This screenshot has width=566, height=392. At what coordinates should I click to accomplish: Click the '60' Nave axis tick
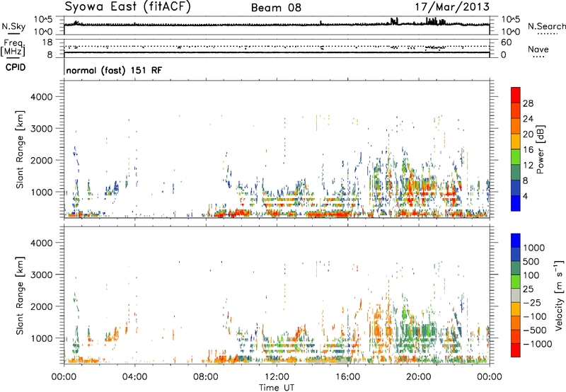(506, 42)
